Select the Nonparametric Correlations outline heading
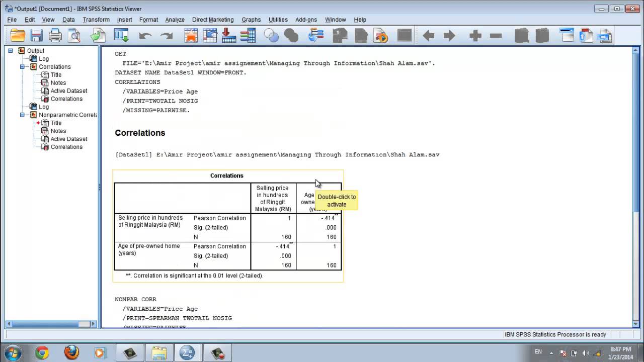Screen dimensions: 644x362 tap(68, 115)
